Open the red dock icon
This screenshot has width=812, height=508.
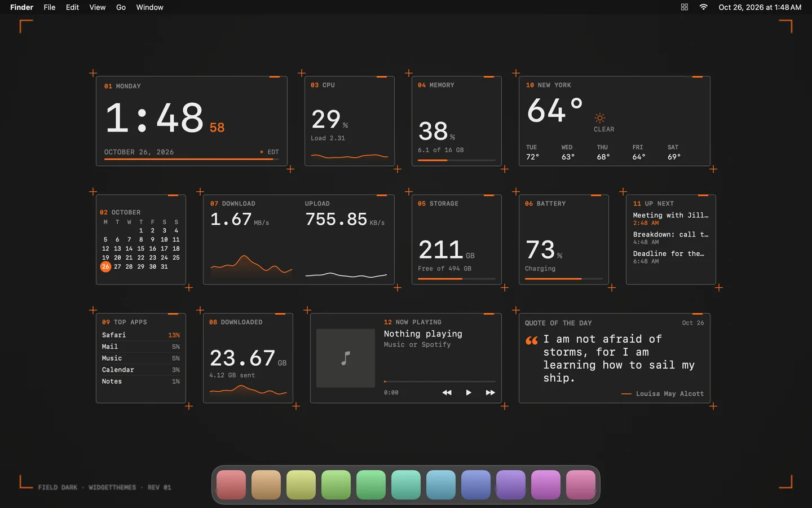click(x=231, y=485)
